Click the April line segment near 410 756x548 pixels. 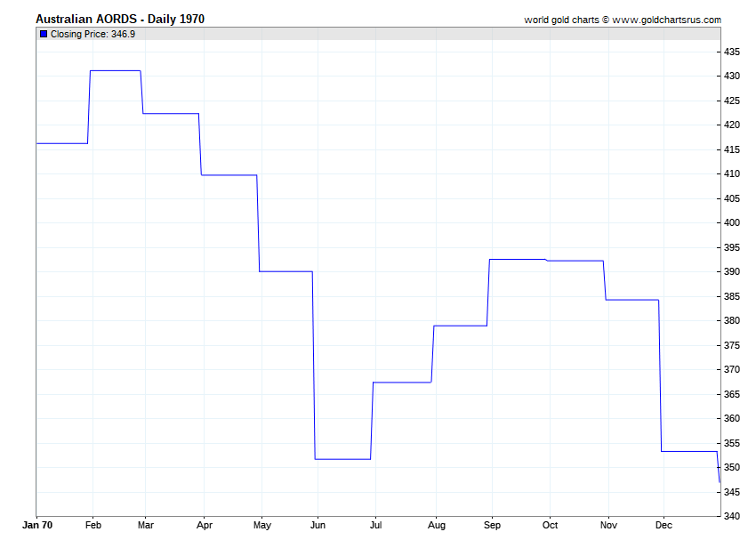click(229, 175)
